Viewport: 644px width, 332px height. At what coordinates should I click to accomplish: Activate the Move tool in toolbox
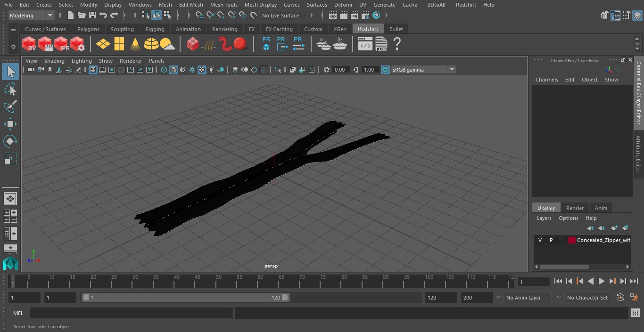[x=10, y=124]
